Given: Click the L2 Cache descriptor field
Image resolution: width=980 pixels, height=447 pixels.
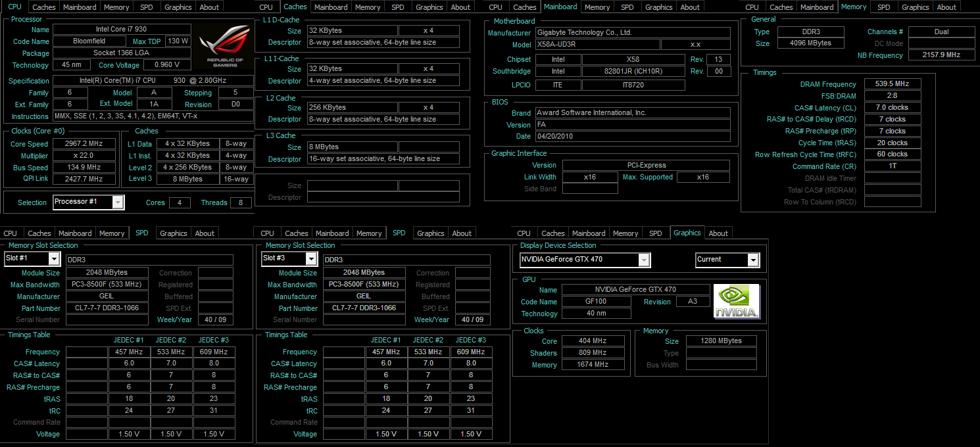Looking at the screenshot, I should pos(383,120).
